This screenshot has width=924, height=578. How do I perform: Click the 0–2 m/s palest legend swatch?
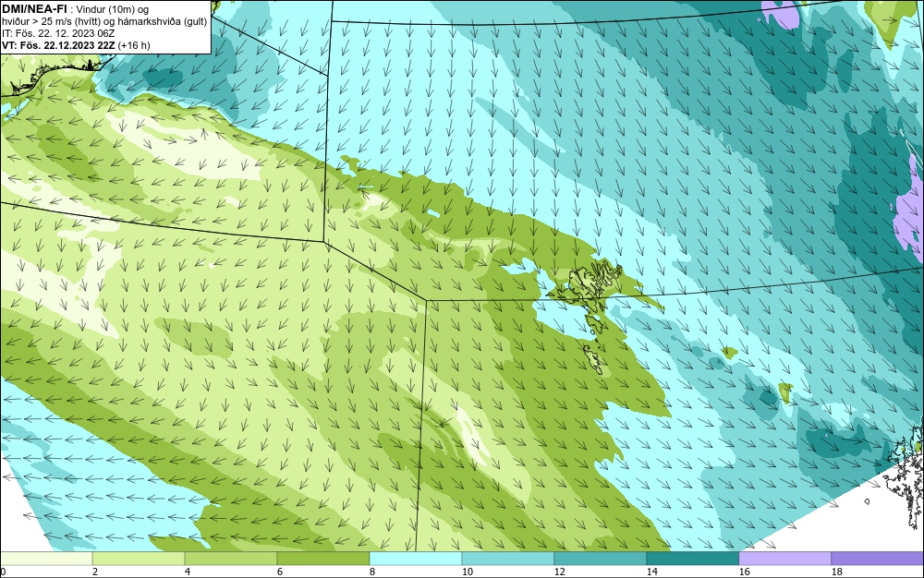[x=46, y=559]
